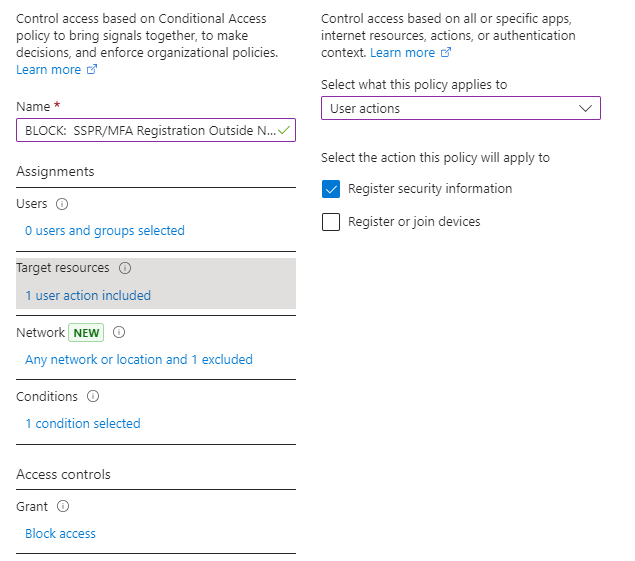The width and height of the screenshot is (635, 561).
Task: Open 0 users and groups selected
Action: click(105, 230)
